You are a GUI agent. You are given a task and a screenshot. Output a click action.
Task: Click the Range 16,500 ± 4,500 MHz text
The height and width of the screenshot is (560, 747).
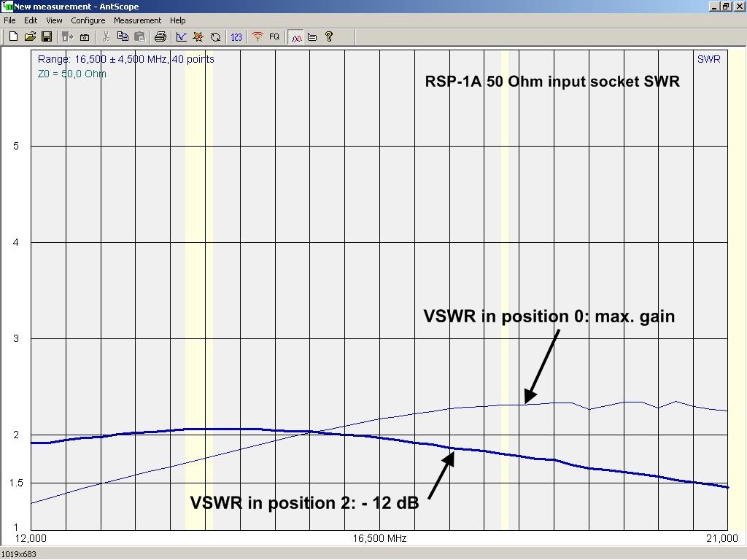125,59
